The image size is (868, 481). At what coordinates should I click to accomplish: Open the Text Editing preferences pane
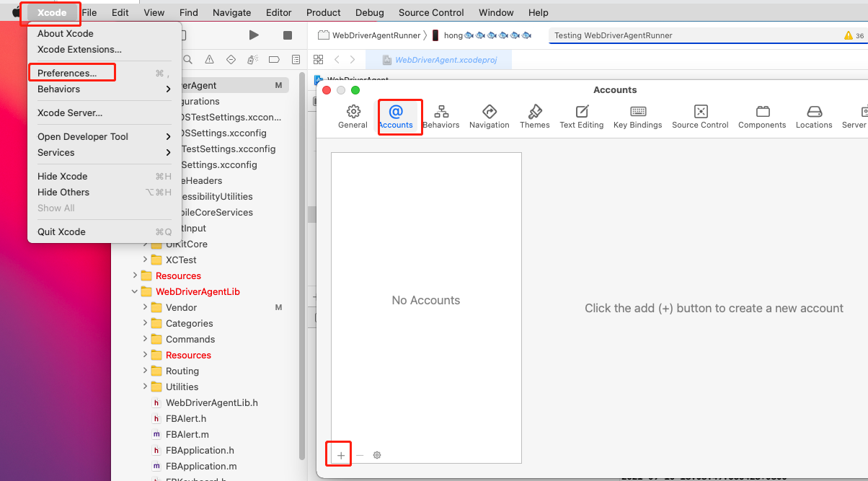(x=582, y=117)
